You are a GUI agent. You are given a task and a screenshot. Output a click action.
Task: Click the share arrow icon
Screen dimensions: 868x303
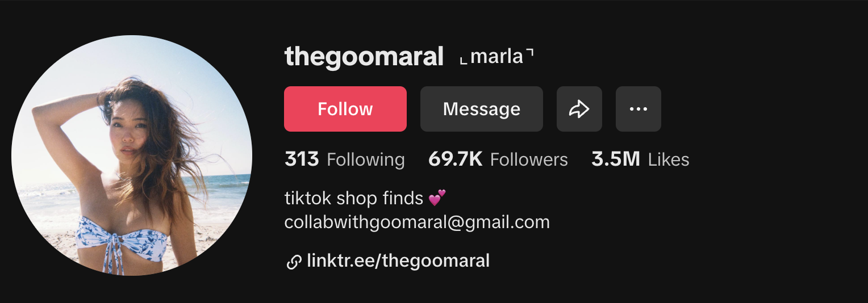(x=579, y=109)
